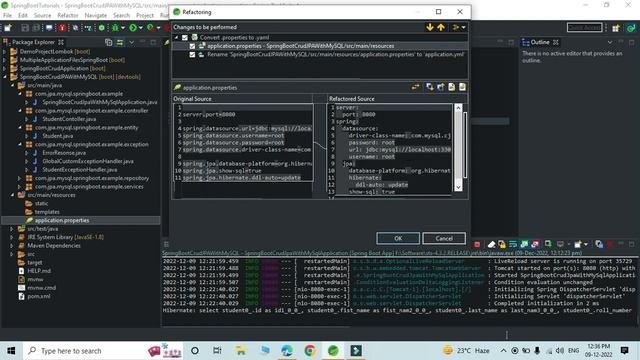640x360 pixels.
Task: Click the green Debug bug icon
Action: click(x=115, y=28)
